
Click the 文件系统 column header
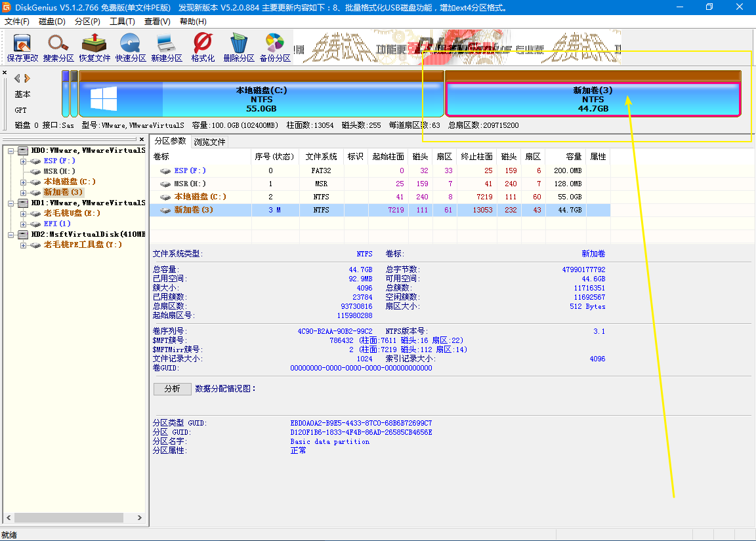click(322, 157)
